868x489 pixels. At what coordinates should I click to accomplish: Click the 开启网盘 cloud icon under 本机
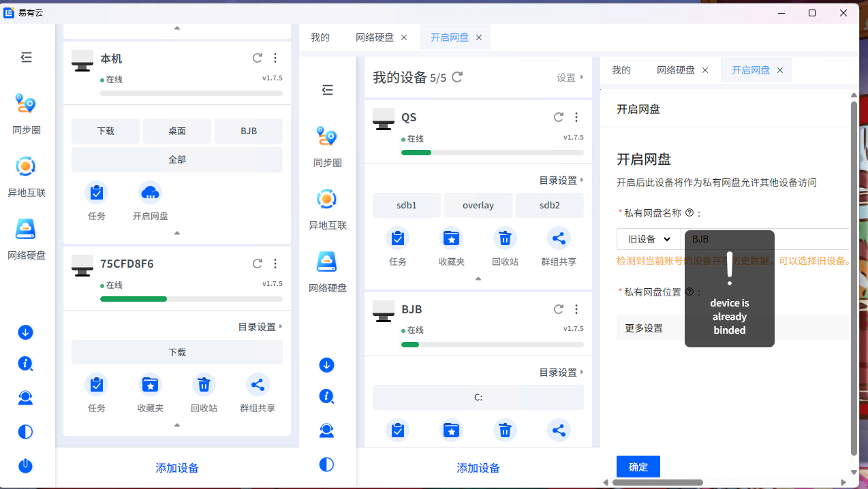(150, 193)
